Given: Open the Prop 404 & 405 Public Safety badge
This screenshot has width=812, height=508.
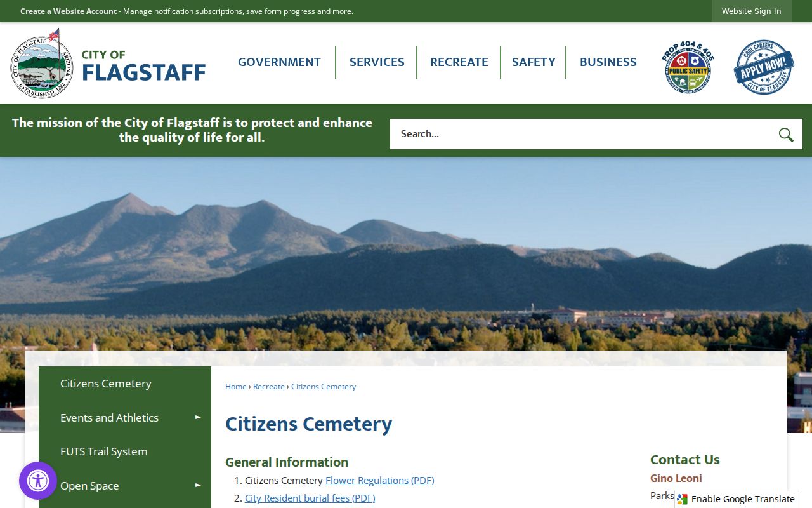Looking at the screenshot, I should 688,67.
